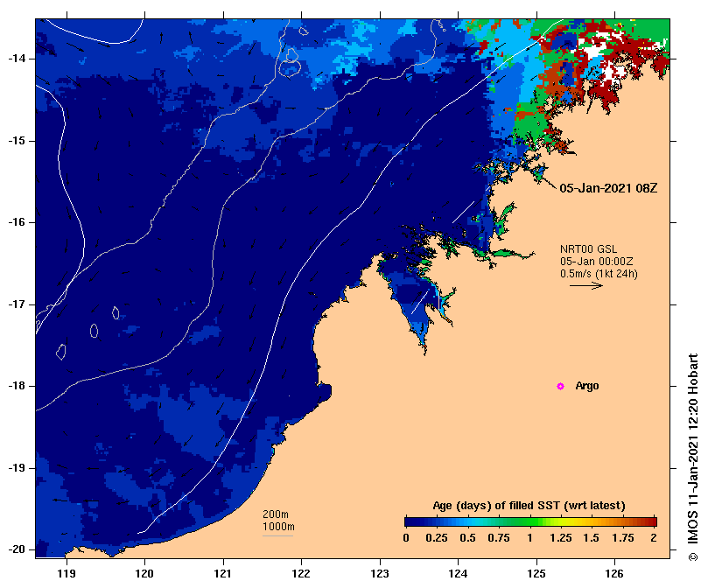Click the longitude axis label '125'
This screenshot has height=588, width=708.
[x=536, y=573]
